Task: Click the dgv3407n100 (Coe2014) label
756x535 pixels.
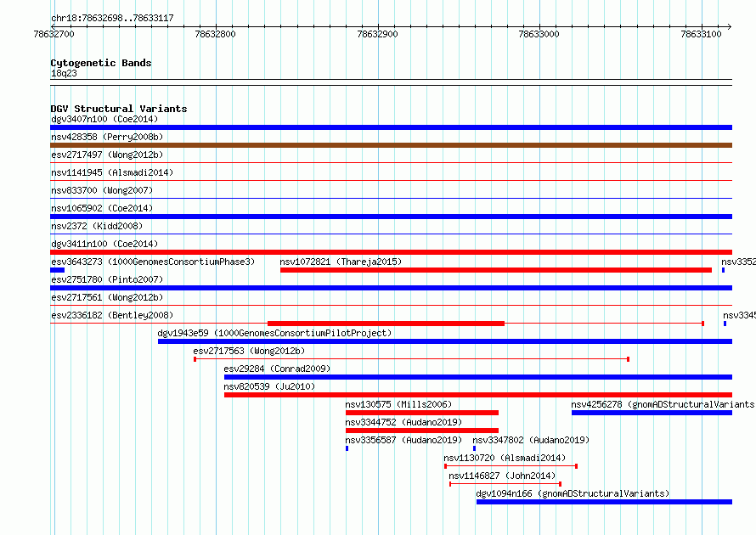Action: (104, 119)
